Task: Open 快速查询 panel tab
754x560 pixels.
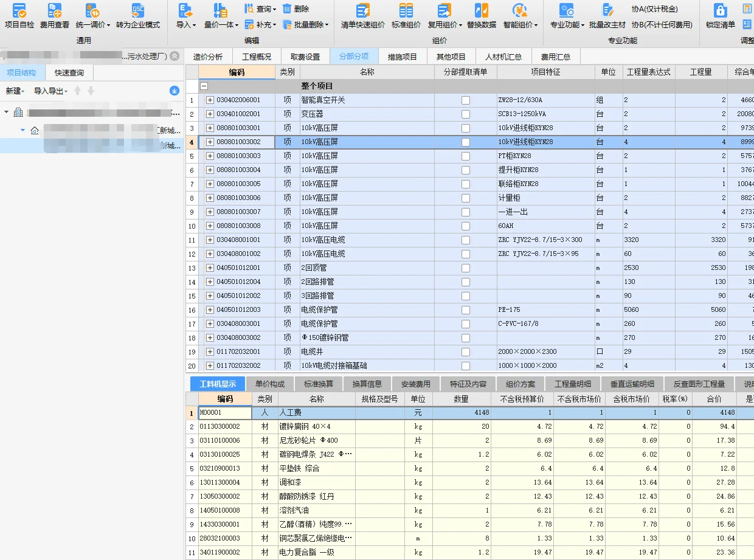Action: [x=69, y=73]
